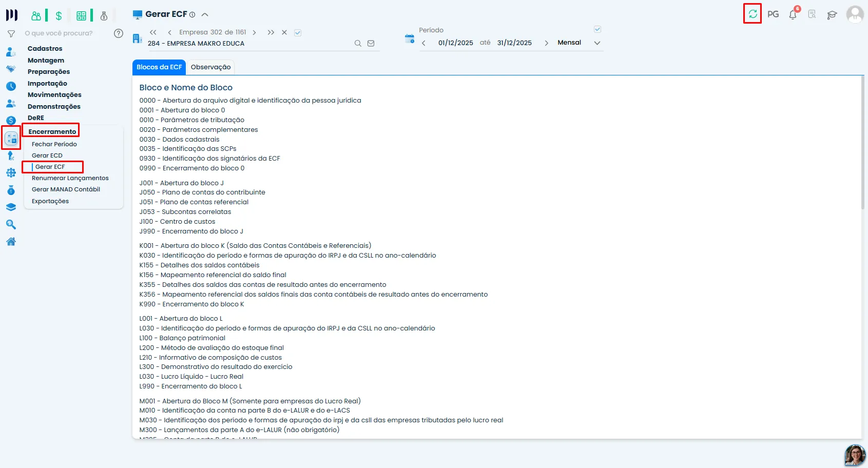This screenshot has height=468, width=868.
Task: Jump to the last company double arrow
Action: point(271,32)
